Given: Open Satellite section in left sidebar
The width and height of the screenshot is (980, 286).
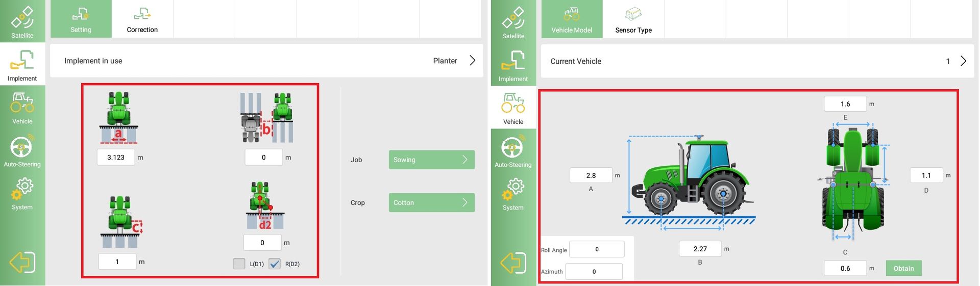Looking at the screenshot, I should [22, 22].
